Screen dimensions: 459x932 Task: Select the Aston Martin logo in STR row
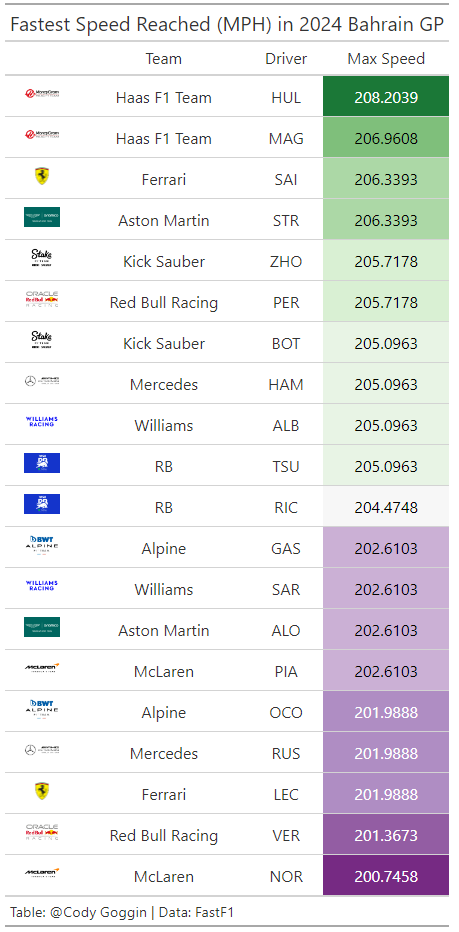[42, 217]
